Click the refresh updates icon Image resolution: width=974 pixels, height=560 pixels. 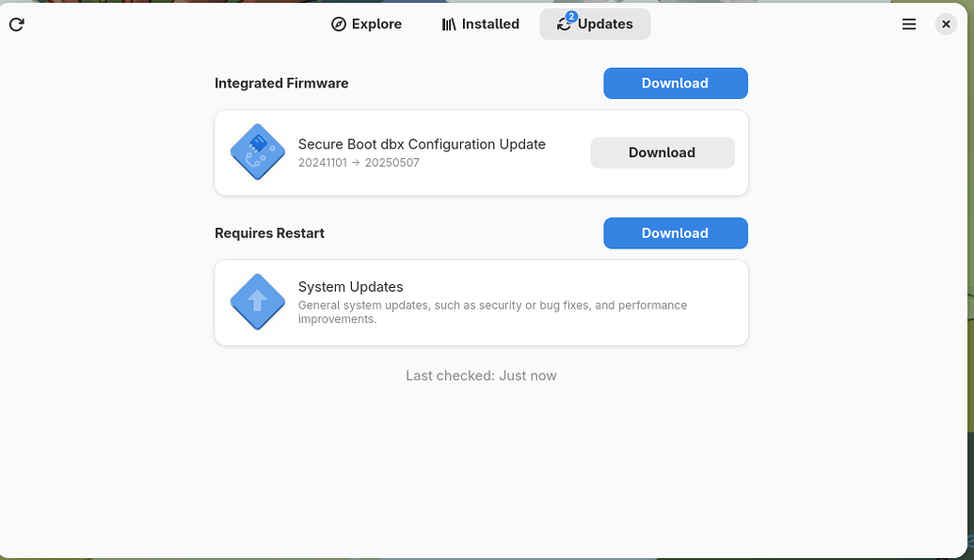[16, 24]
